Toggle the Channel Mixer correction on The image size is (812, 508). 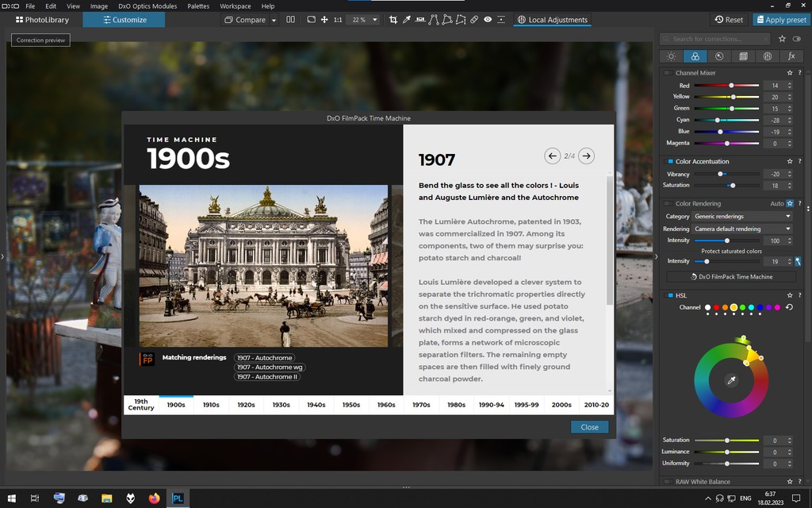tap(668, 73)
